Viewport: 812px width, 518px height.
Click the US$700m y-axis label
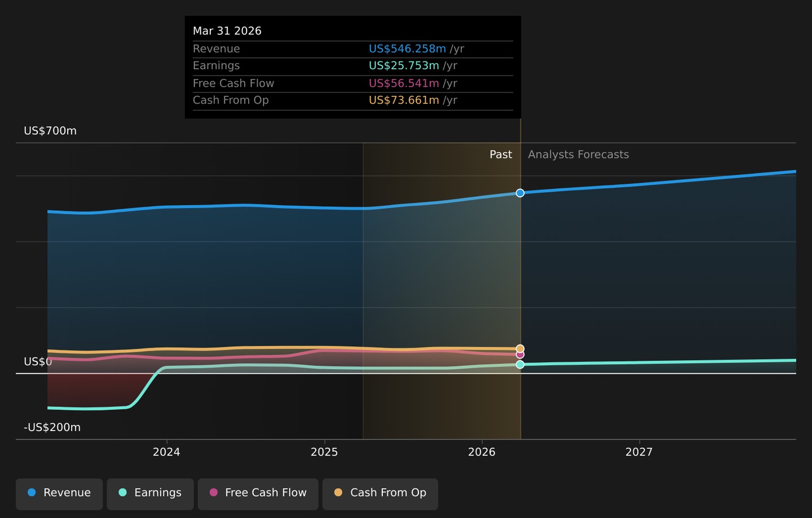pos(50,131)
